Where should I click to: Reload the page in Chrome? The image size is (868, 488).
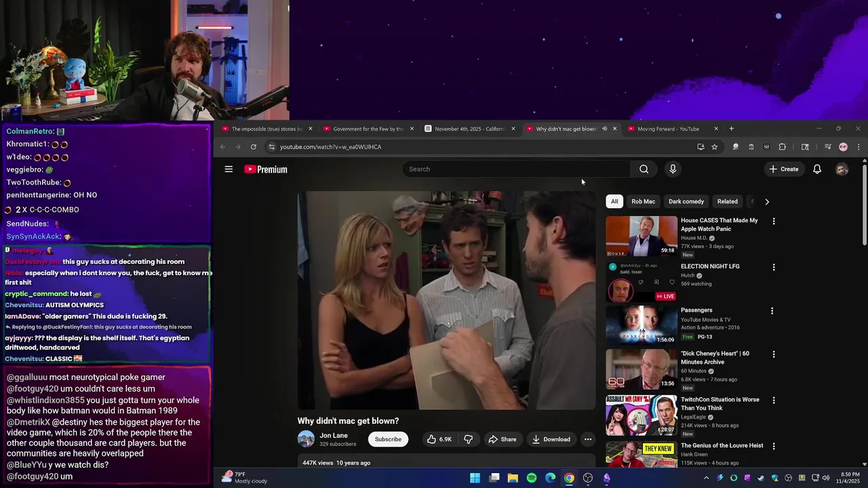[254, 147]
